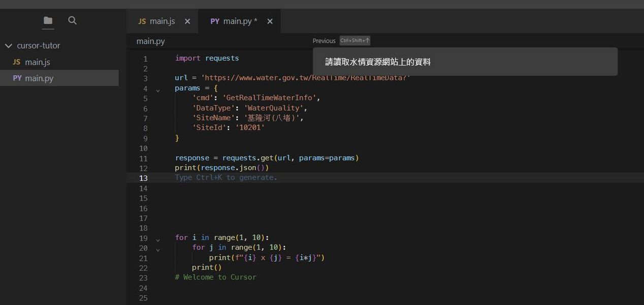644x305 pixels.
Task: Focus the prompt box with Chinese text
Action: pos(464,62)
